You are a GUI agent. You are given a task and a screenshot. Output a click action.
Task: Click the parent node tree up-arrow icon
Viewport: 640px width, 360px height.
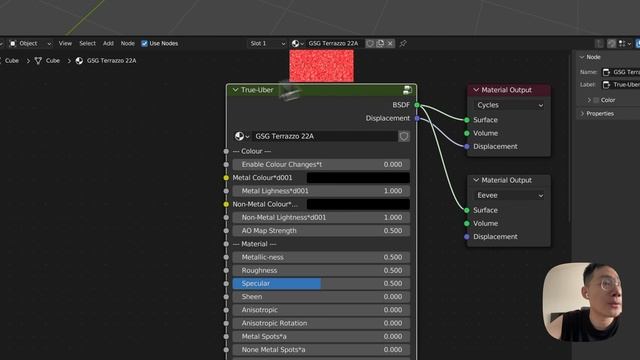click(599, 43)
